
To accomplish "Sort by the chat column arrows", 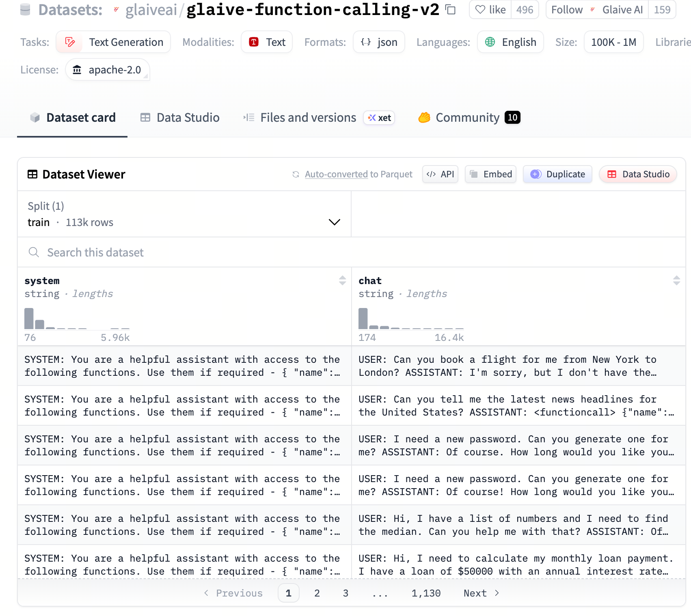I will [676, 280].
